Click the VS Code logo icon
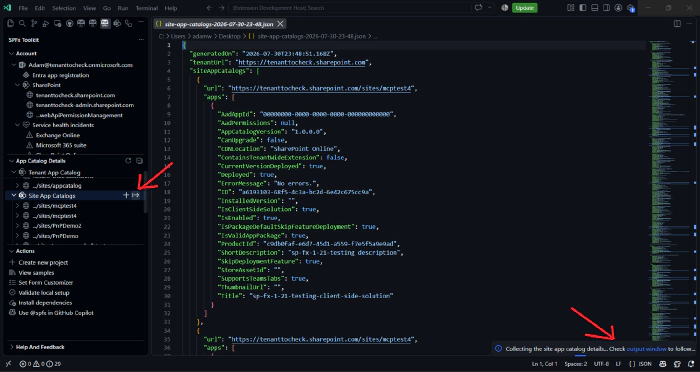 tap(8, 8)
